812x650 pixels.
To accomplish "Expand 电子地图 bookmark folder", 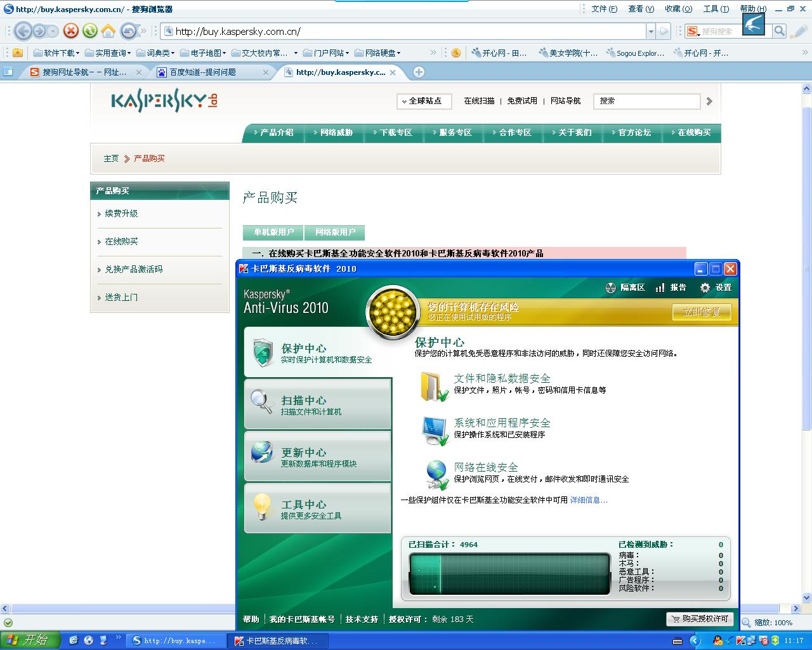I will point(202,53).
